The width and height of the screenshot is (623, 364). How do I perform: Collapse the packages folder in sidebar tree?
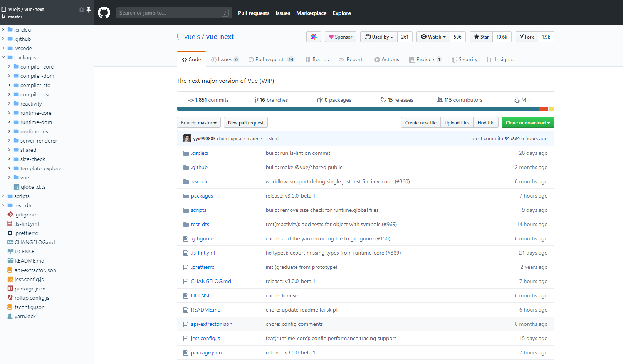[3, 57]
